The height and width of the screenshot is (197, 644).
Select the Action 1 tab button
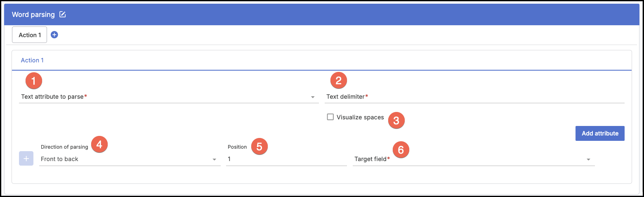tap(30, 35)
